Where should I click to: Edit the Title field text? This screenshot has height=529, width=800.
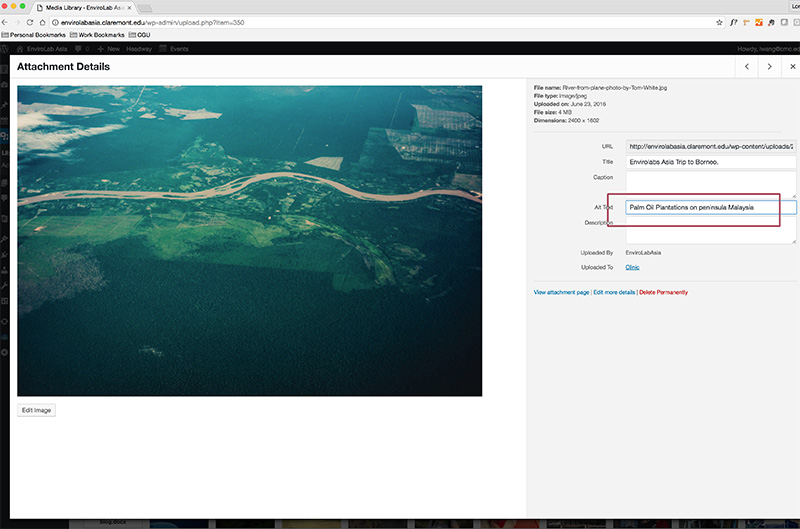click(x=711, y=162)
